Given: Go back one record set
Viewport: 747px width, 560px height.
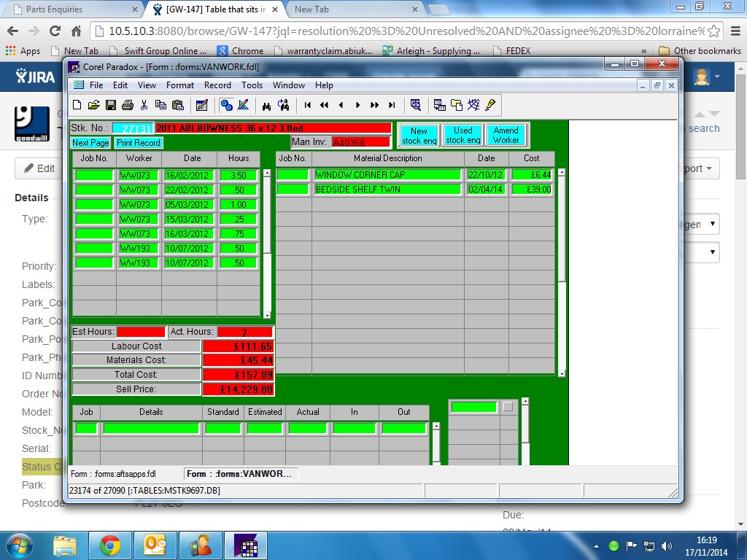Looking at the screenshot, I should (x=324, y=105).
